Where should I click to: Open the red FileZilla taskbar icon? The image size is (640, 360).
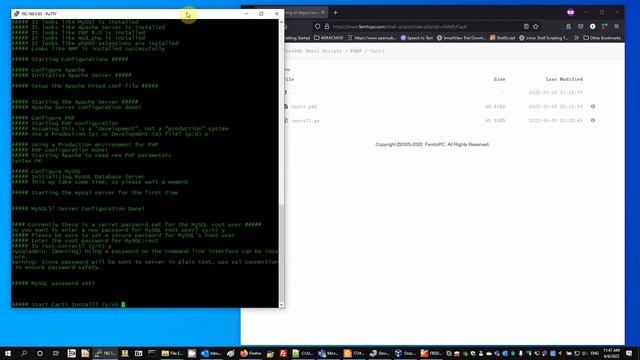[x=283, y=353]
